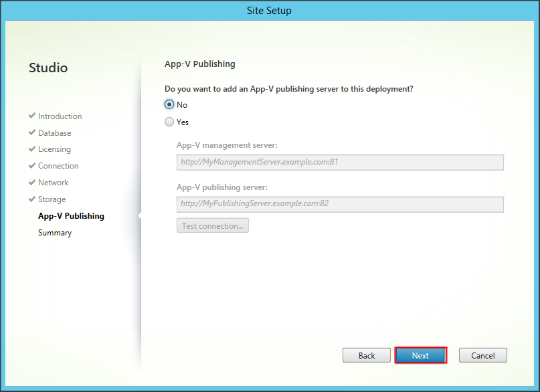Select App-V Publishing in the step list
The height and width of the screenshot is (392, 540).
(x=71, y=216)
